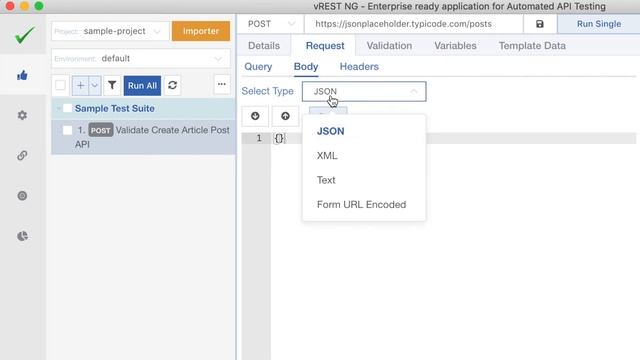Open the POST method dropdown
The height and width of the screenshot is (360, 640).
[271, 24]
